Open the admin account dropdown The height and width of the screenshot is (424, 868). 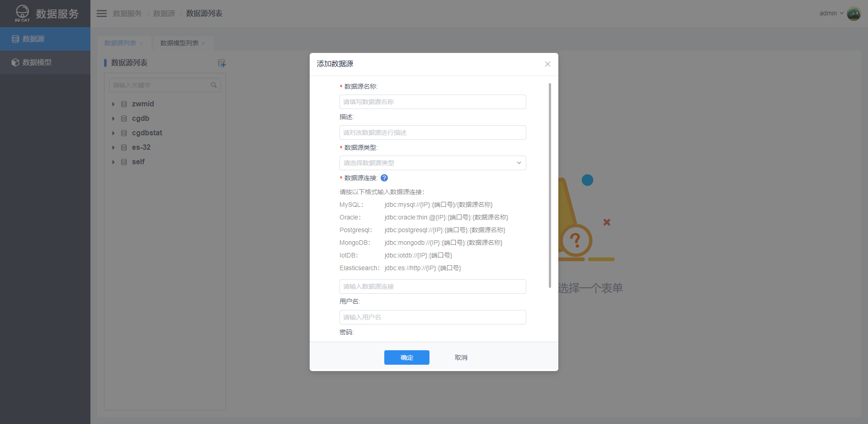[x=831, y=13]
